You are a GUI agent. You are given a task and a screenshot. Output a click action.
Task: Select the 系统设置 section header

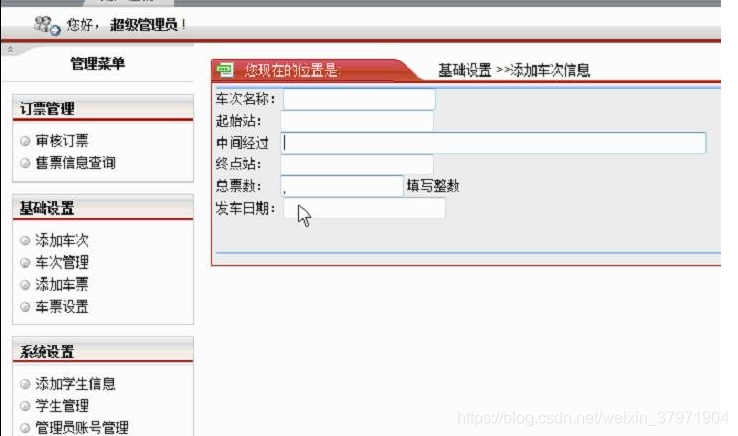(x=103, y=351)
